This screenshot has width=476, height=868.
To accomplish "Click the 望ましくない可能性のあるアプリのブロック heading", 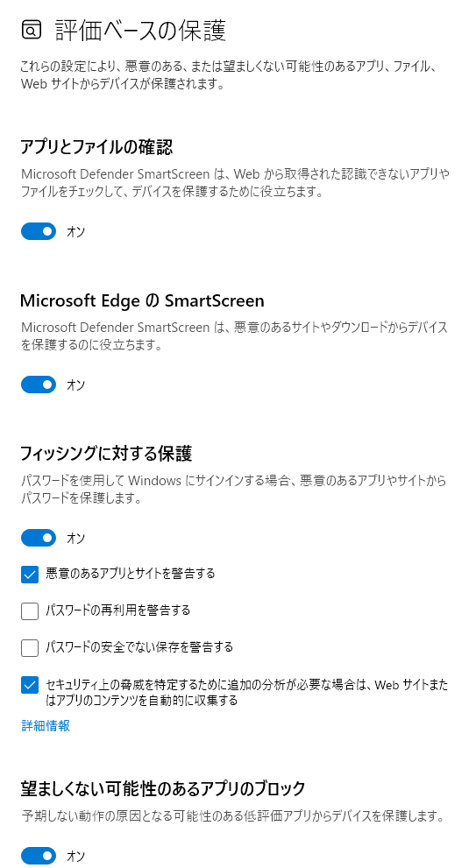I will [x=163, y=788].
